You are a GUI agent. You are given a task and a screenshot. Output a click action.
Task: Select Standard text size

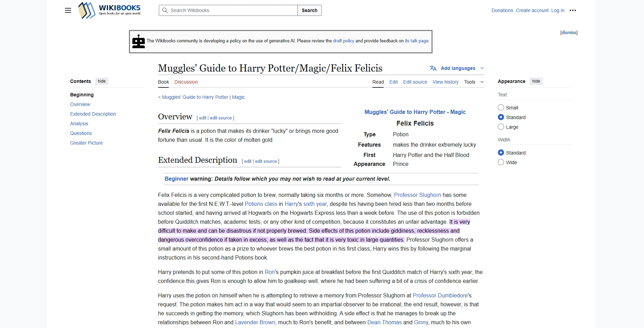click(x=501, y=117)
